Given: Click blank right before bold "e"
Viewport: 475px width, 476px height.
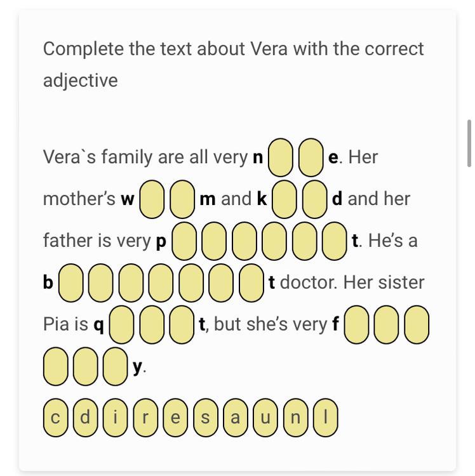Looking at the screenshot, I should (311, 157).
